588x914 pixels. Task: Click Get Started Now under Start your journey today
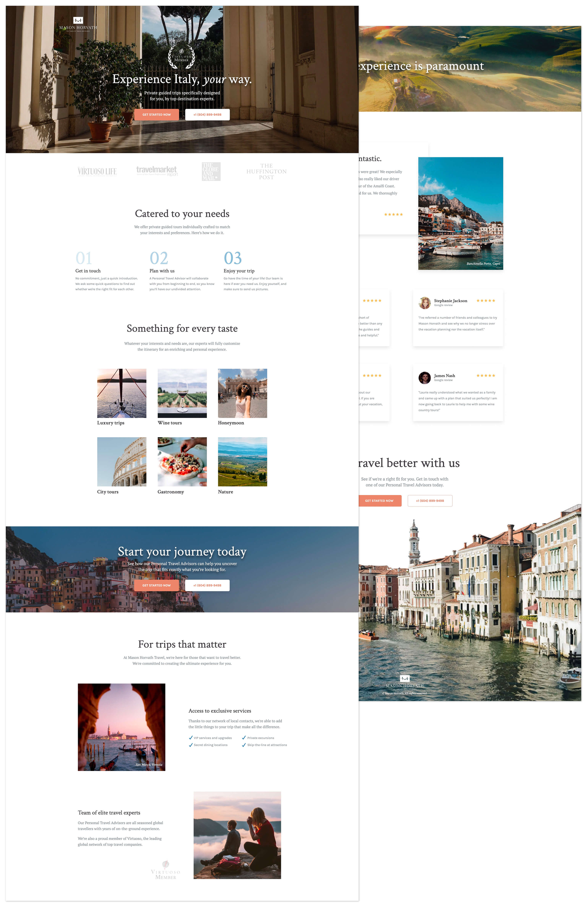[x=157, y=585]
